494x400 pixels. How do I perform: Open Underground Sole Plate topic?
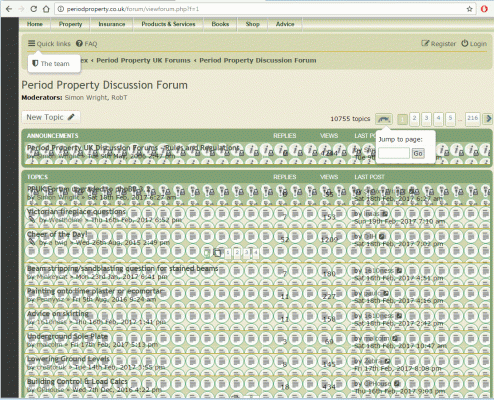(x=68, y=336)
